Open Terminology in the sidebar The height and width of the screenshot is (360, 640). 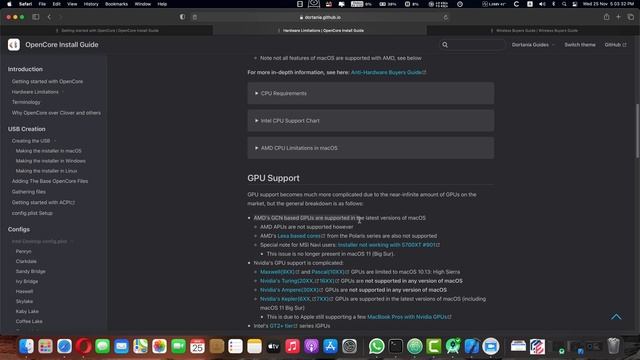coord(26,102)
